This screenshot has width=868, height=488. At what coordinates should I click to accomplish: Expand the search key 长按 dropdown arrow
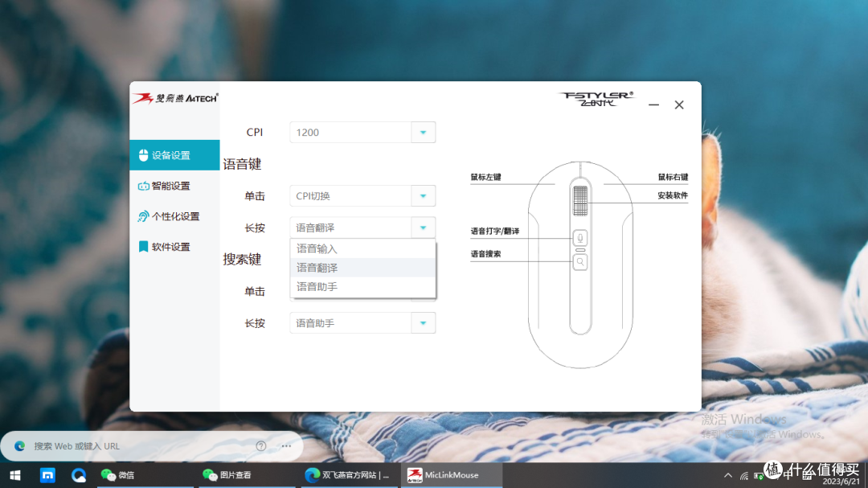424,323
